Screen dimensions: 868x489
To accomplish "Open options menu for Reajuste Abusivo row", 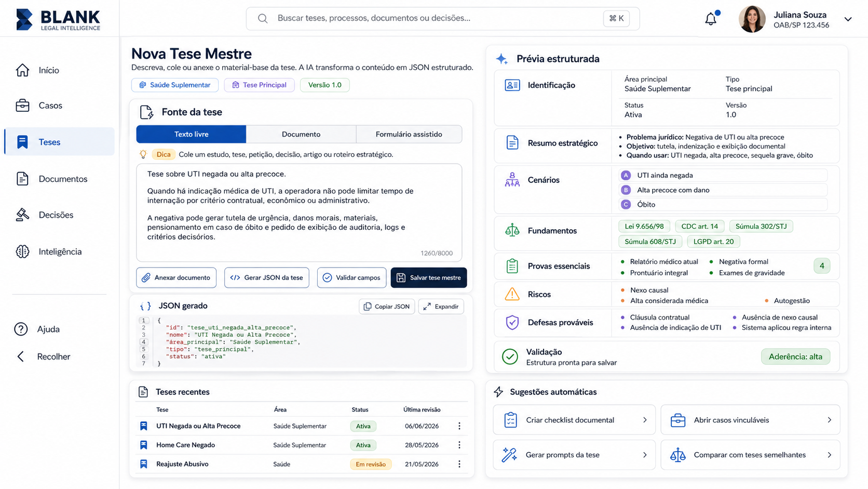I will [x=459, y=464].
